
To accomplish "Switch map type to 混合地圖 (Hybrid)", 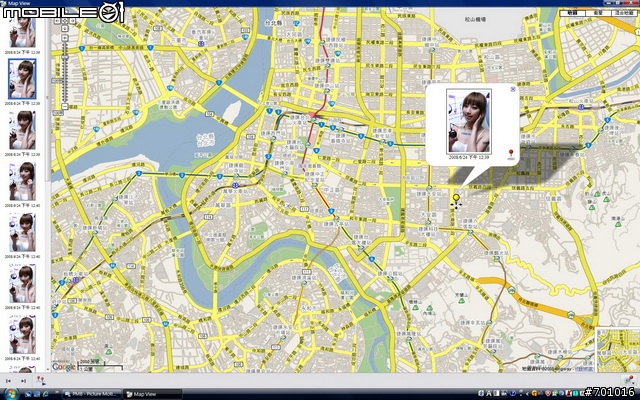I will (x=623, y=13).
